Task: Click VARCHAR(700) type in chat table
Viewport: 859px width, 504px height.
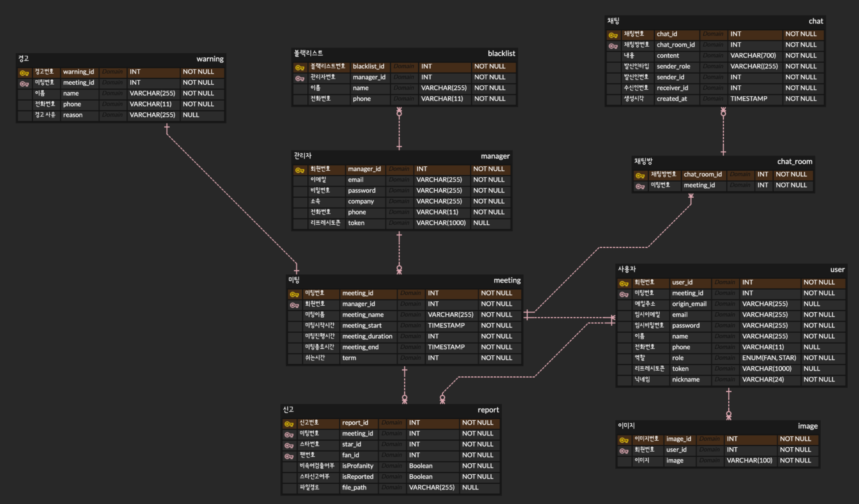Action: point(753,56)
